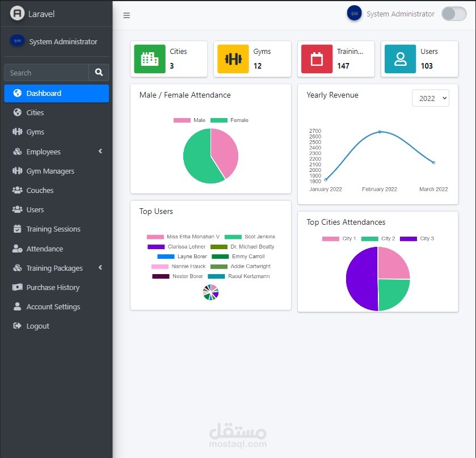Toggle Dr. Michael Beatty legend entry
The width and height of the screenshot is (476, 458).
click(242, 247)
